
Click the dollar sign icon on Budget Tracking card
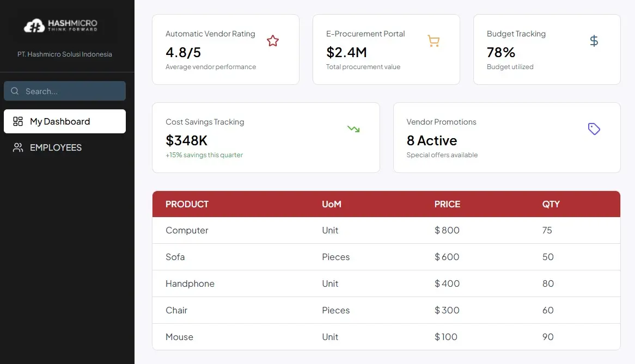tap(594, 40)
